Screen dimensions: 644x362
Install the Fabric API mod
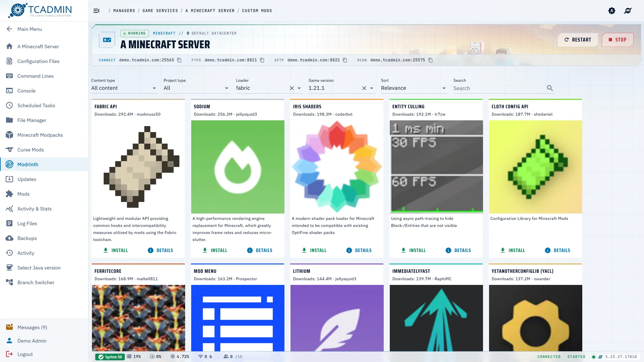click(115, 250)
